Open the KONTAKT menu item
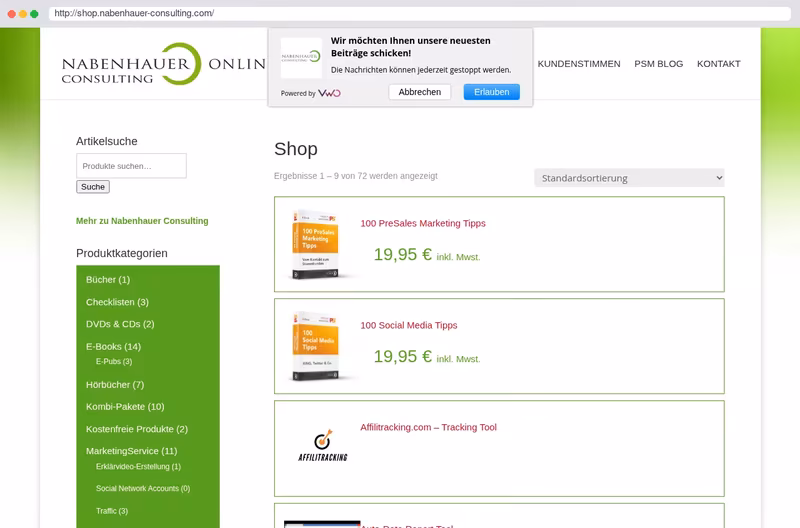Image resolution: width=800 pixels, height=528 pixels. [x=718, y=64]
